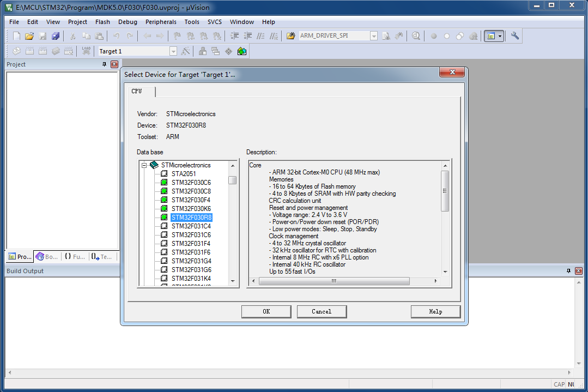588x392 pixels.
Task: Open the Window view layout dropdown arrow
Action: (x=500, y=36)
